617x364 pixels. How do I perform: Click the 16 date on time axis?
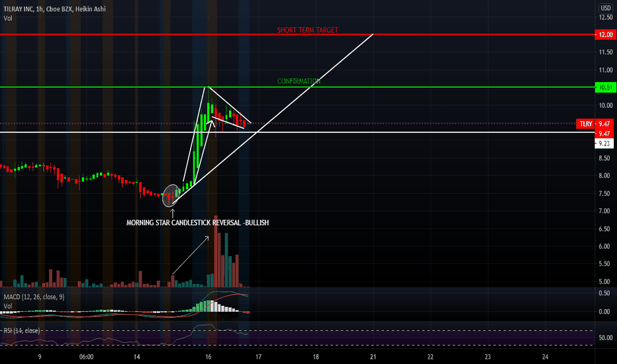click(208, 357)
